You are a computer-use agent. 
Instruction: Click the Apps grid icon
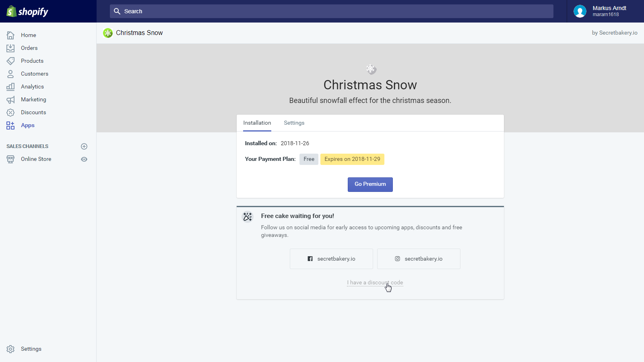click(10, 125)
